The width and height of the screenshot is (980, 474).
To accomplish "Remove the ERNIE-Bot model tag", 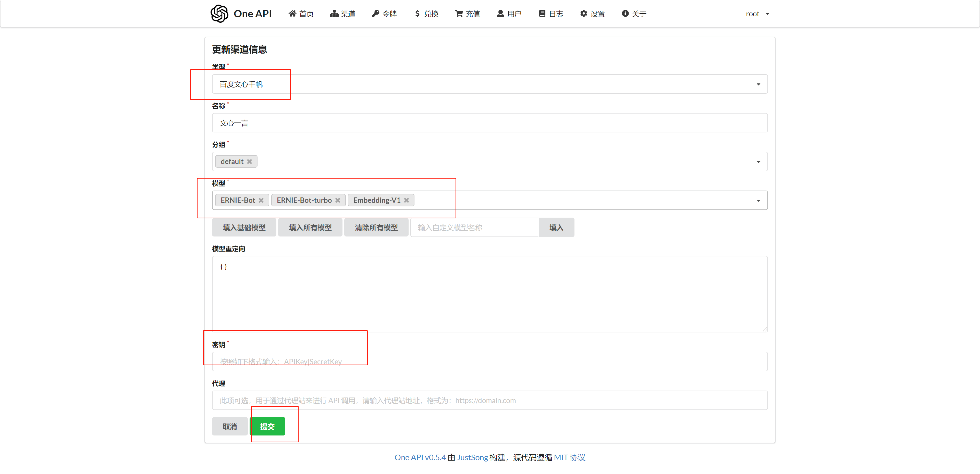I will (x=261, y=200).
